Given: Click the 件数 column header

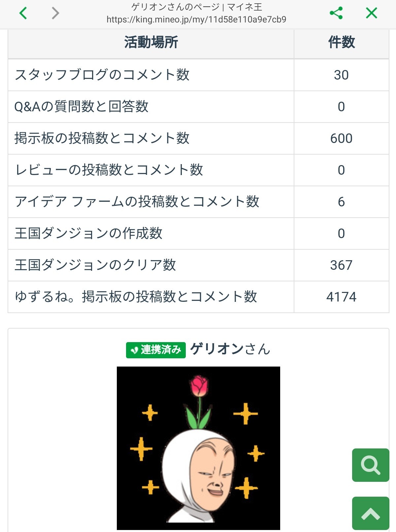Looking at the screenshot, I should (341, 43).
